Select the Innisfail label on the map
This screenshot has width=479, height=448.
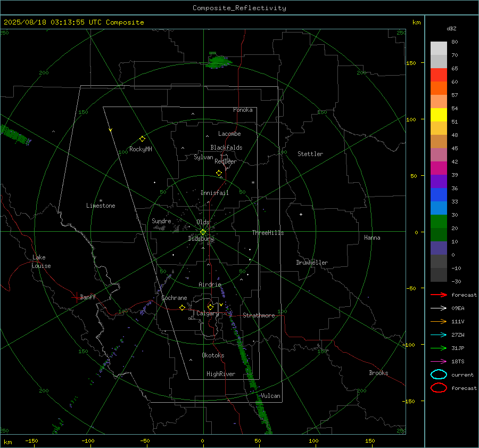point(214,193)
